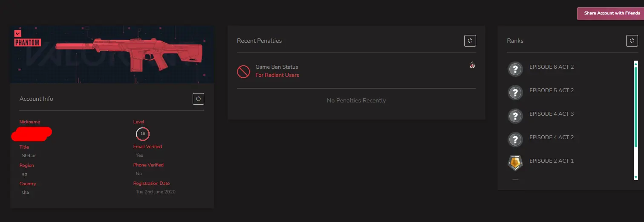Refresh the Ranks panel
644x222 pixels.
click(632, 41)
